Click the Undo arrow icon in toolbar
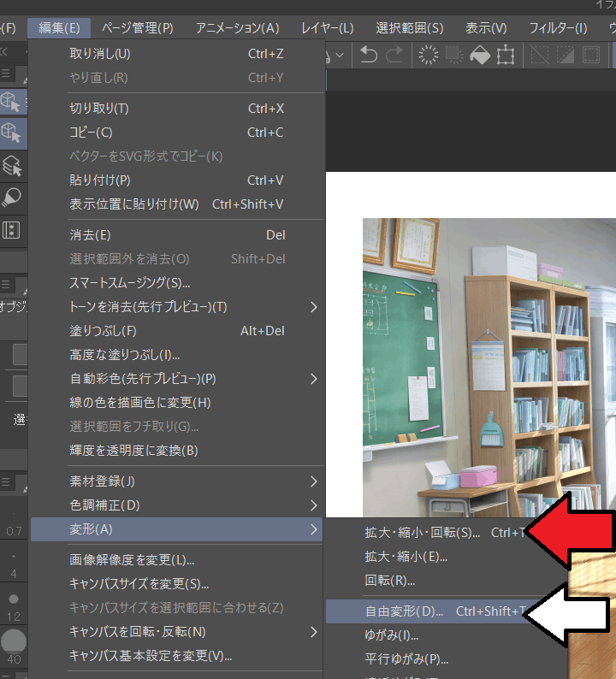This screenshot has height=679, width=616. (x=369, y=55)
